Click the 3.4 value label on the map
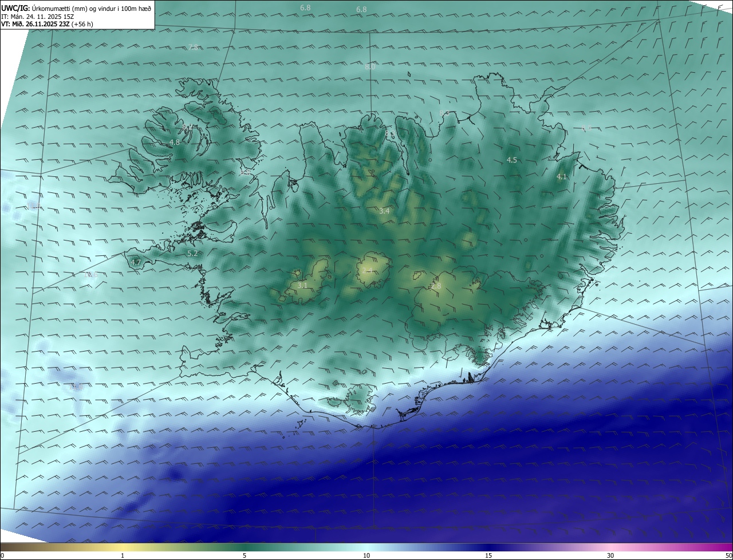 384,211
